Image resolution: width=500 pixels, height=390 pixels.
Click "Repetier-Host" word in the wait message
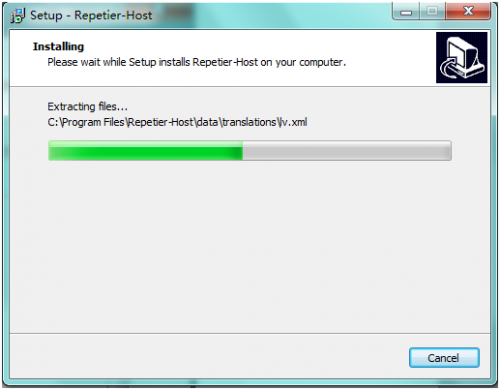tap(225, 62)
